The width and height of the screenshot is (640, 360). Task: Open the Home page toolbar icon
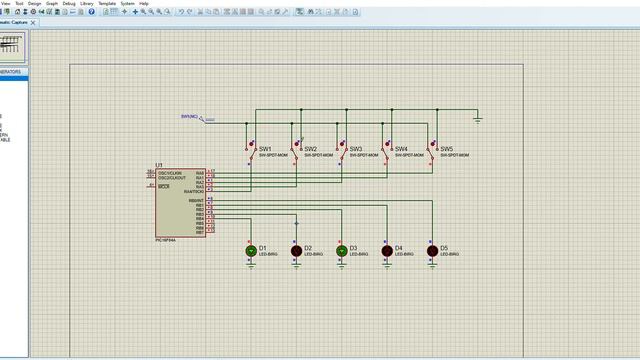pos(18,12)
